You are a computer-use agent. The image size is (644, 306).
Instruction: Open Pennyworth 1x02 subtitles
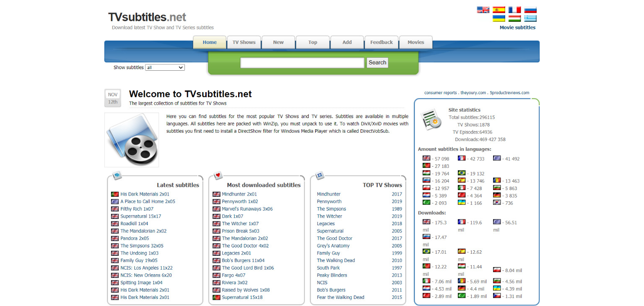point(240,201)
